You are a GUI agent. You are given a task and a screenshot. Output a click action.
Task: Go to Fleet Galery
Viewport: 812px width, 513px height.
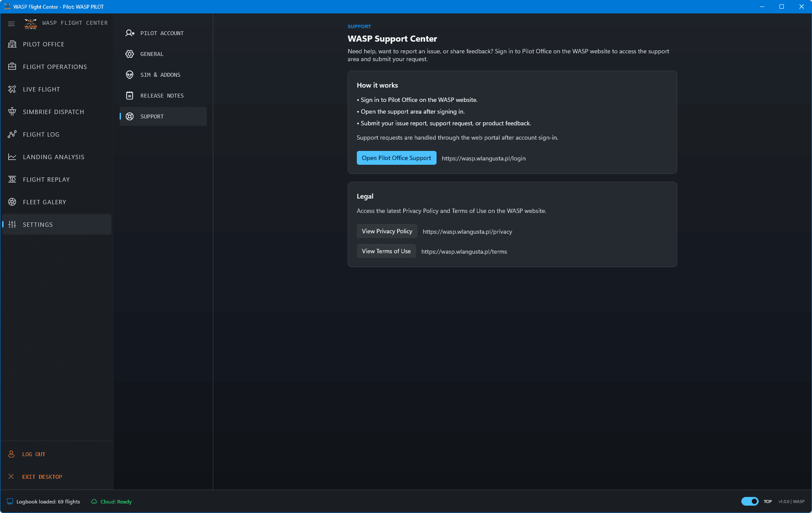click(x=57, y=202)
